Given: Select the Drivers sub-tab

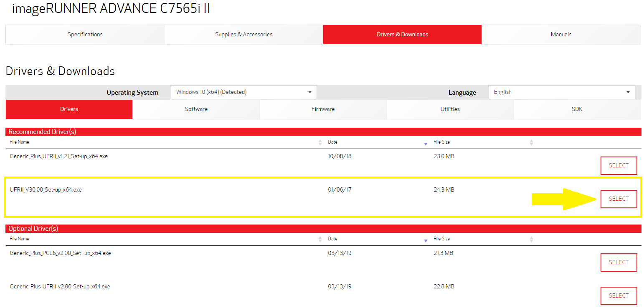Looking at the screenshot, I should pyautogui.click(x=69, y=109).
